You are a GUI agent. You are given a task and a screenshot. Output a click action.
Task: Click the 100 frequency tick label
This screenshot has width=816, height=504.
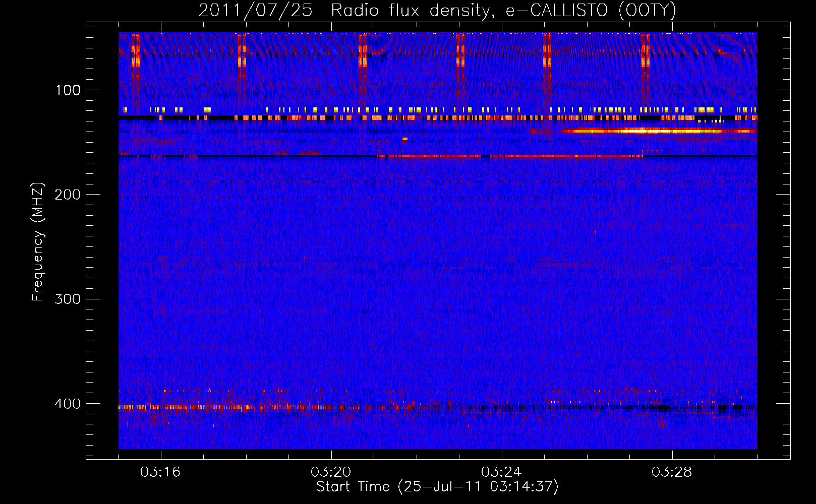tap(68, 90)
